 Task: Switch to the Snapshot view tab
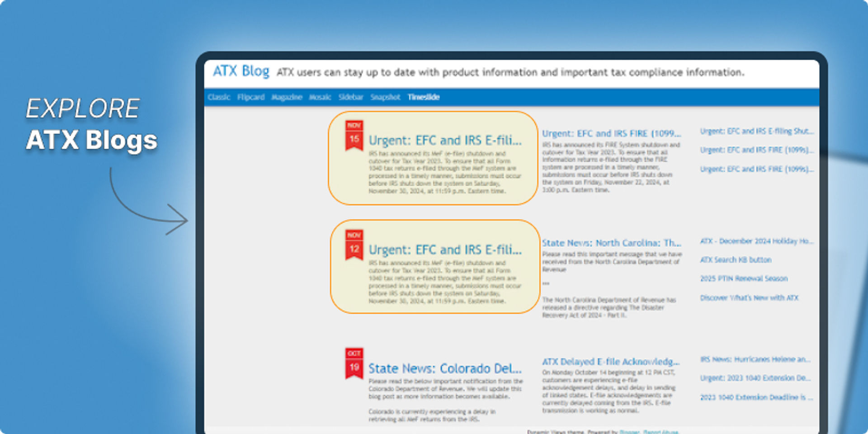point(385,97)
